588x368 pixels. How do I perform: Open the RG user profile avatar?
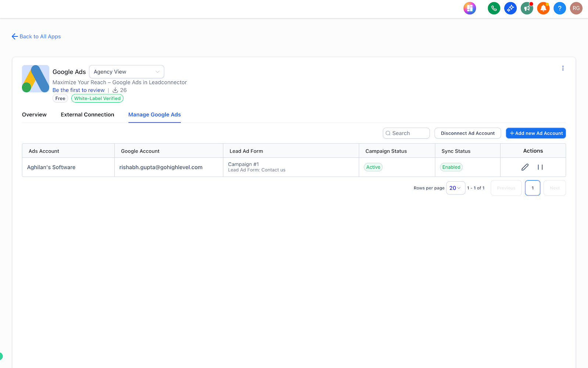point(576,8)
